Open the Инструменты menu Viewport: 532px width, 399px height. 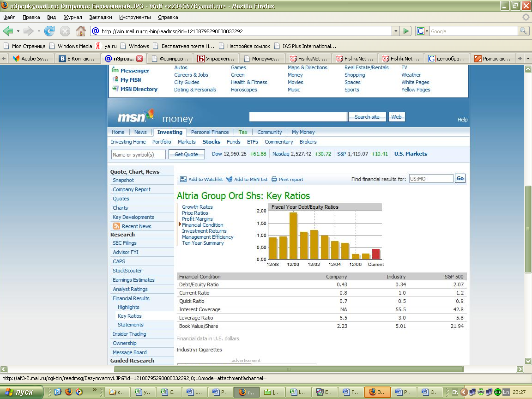click(x=135, y=17)
